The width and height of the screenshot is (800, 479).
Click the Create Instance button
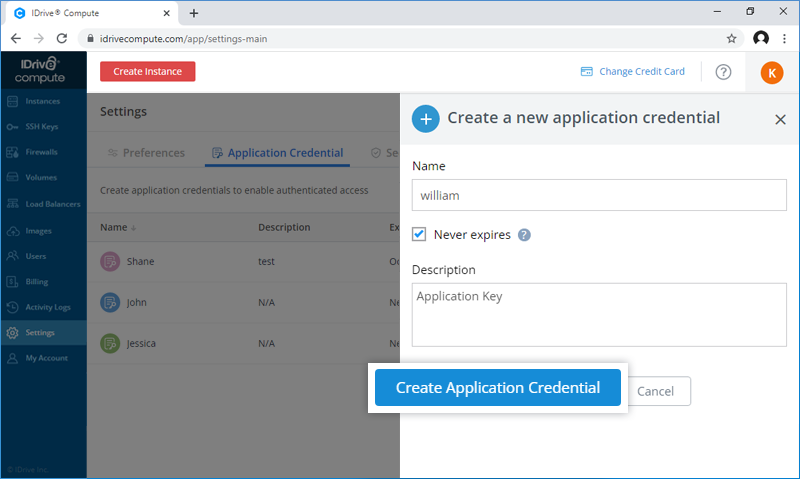coord(147,71)
